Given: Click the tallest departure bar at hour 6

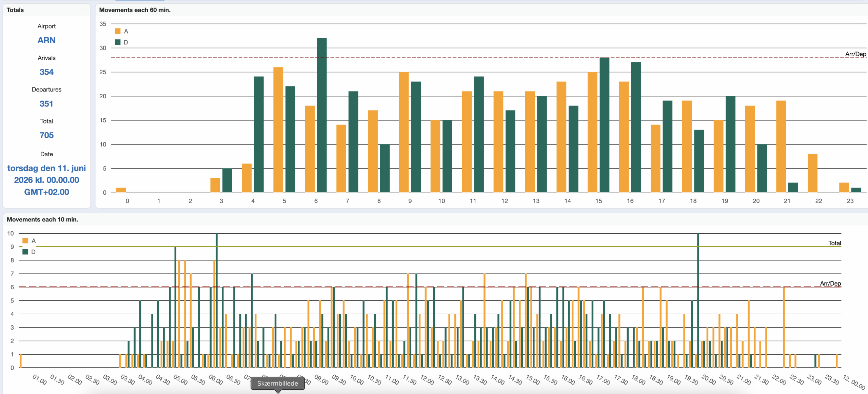Looking at the screenshot, I should (321, 115).
